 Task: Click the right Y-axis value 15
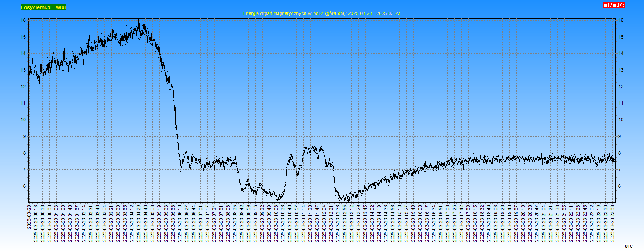click(x=620, y=37)
